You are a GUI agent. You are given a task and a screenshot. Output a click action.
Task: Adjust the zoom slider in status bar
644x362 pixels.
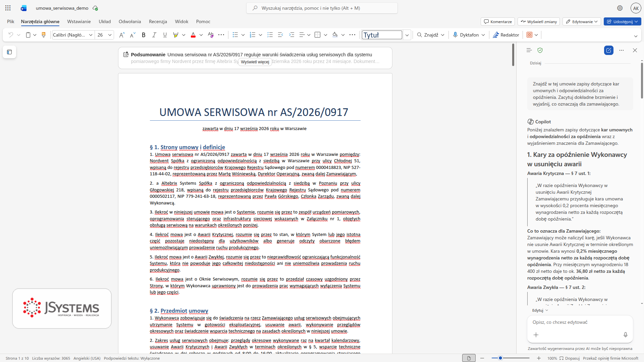tap(511, 358)
